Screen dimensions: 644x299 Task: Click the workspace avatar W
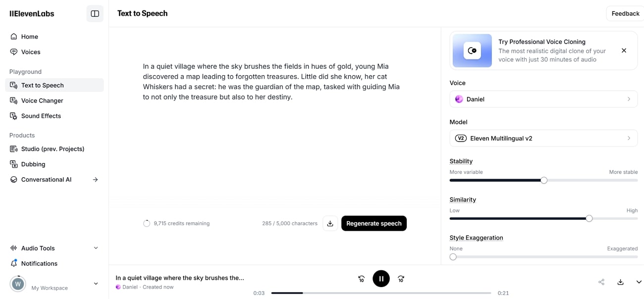18,284
